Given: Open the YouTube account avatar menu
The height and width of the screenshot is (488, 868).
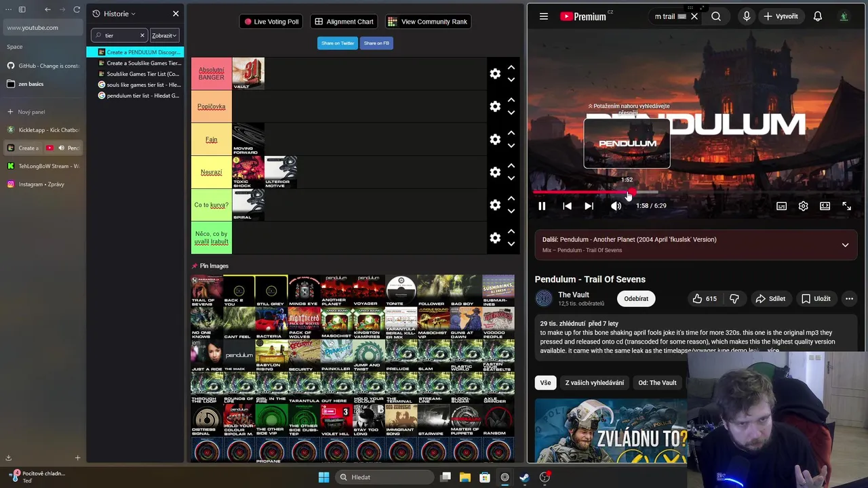Looking at the screenshot, I should [844, 16].
